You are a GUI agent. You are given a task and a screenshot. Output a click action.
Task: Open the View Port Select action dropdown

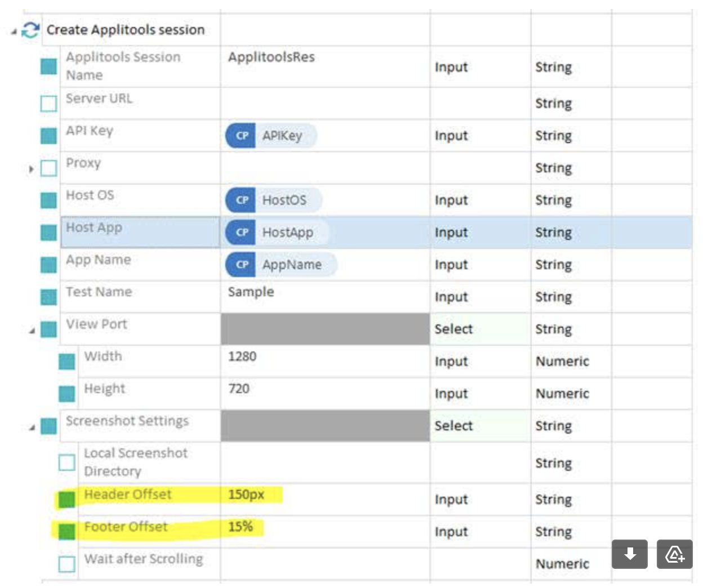click(x=480, y=329)
